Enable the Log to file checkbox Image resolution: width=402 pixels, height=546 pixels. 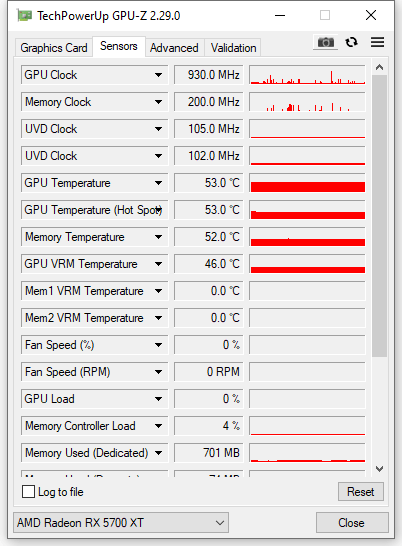coord(28,492)
